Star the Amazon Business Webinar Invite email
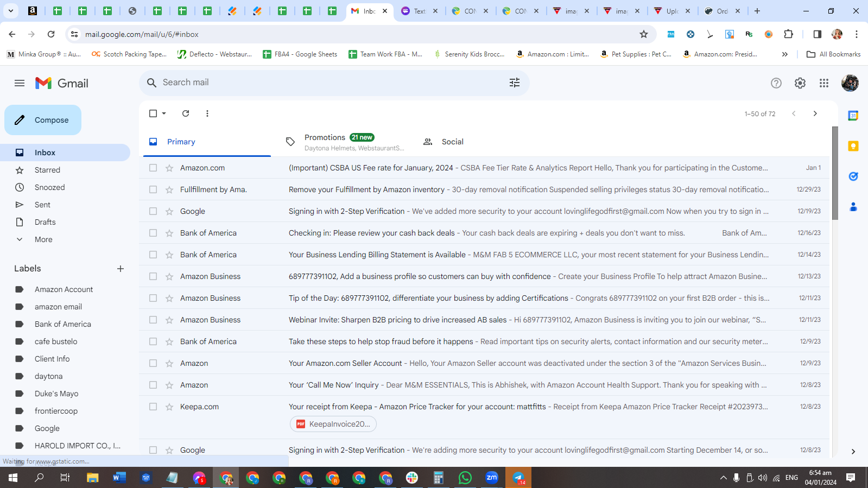This screenshot has width=868, height=488. point(169,320)
